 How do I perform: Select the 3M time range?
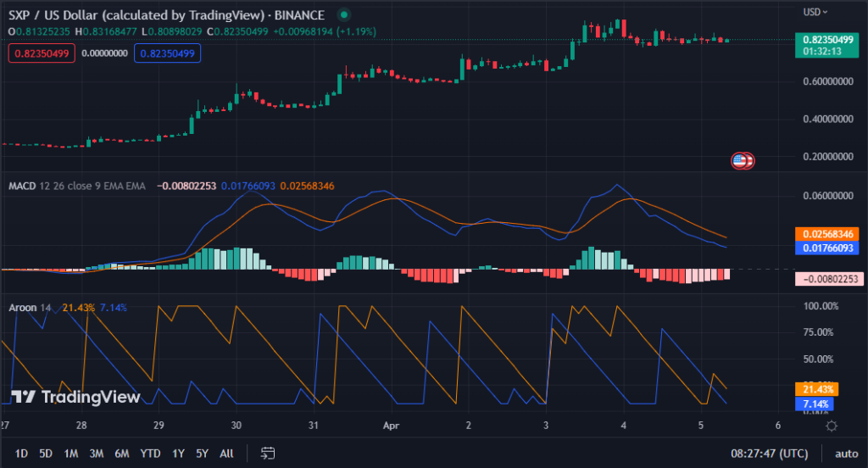(97, 454)
